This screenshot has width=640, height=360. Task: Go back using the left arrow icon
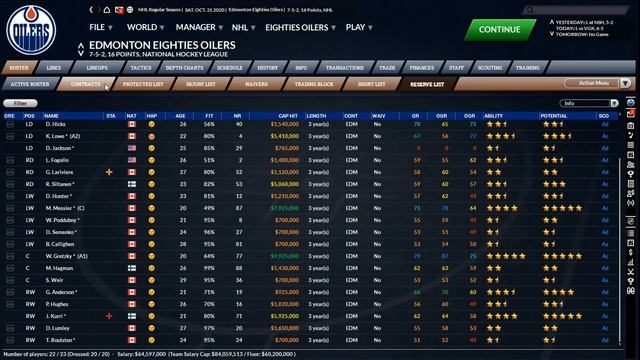pos(91,10)
